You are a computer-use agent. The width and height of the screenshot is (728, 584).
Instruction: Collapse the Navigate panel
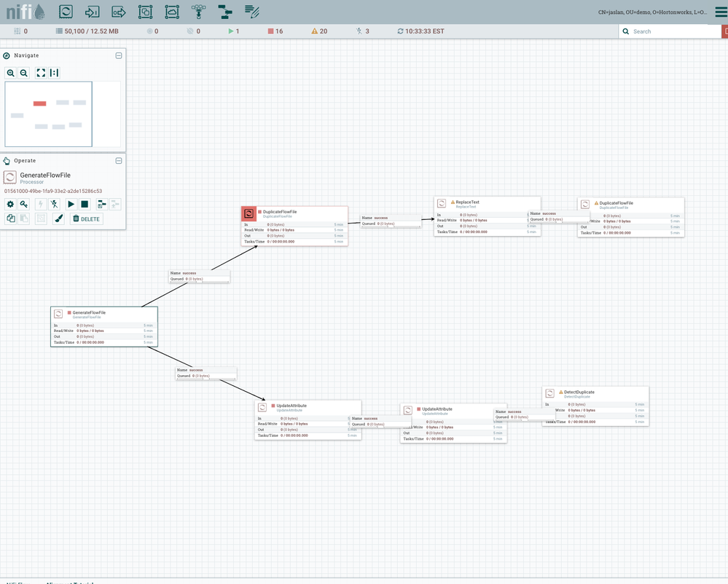[x=119, y=55]
